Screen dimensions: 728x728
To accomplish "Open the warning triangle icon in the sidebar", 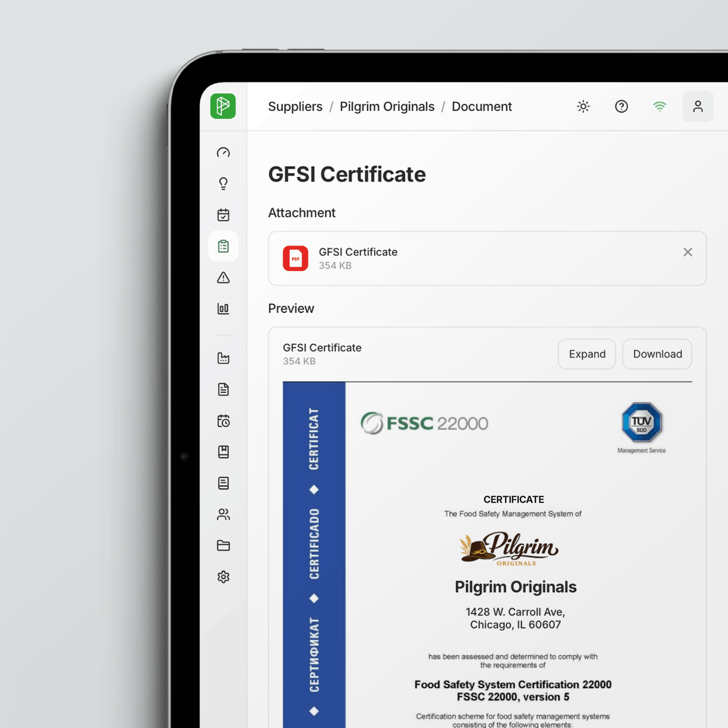I will pyautogui.click(x=223, y=277).
